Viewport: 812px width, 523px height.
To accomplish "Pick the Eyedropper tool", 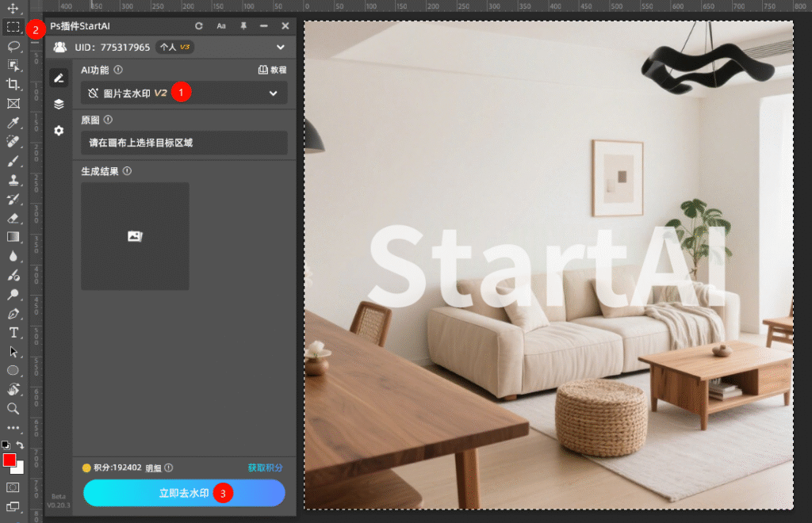I will pyautogui.click(x=13, y=123).
